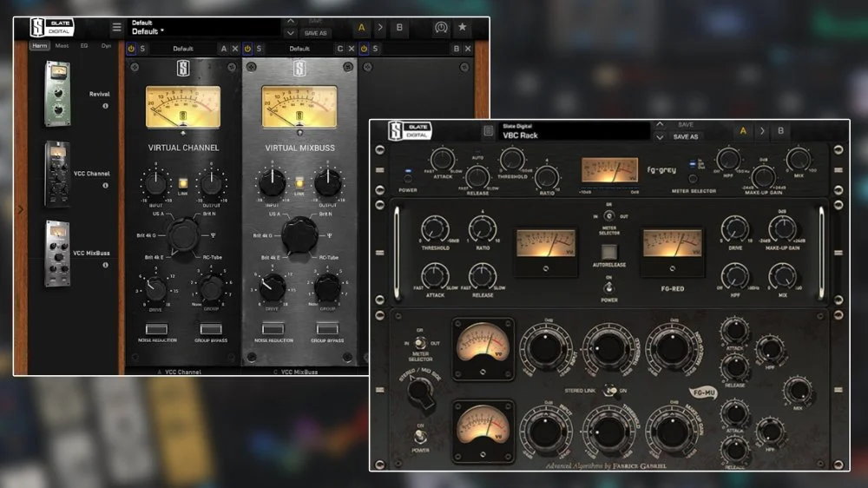Screen dimensions: 868x488
Task: Toggle the FG-Grey power switch
Action: 408,178
